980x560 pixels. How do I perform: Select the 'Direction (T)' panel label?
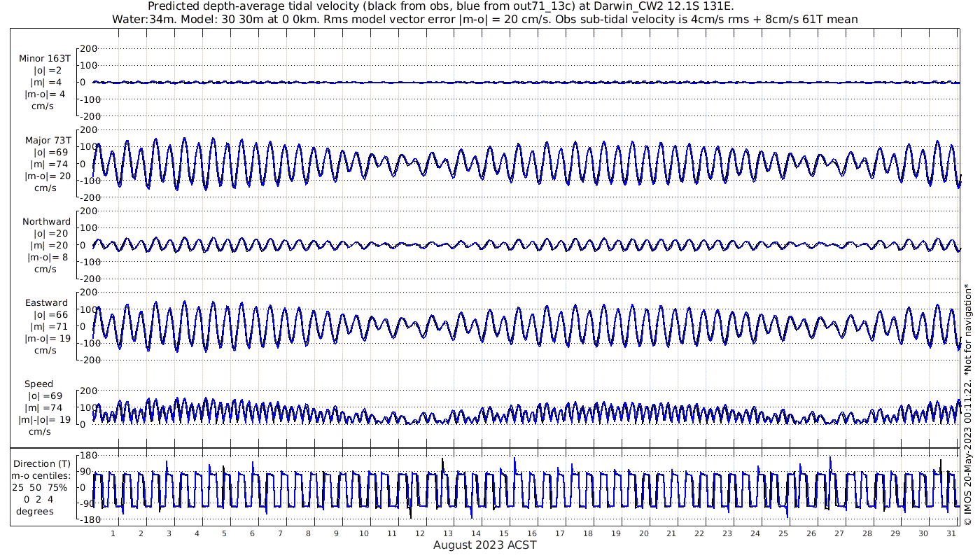42,464
